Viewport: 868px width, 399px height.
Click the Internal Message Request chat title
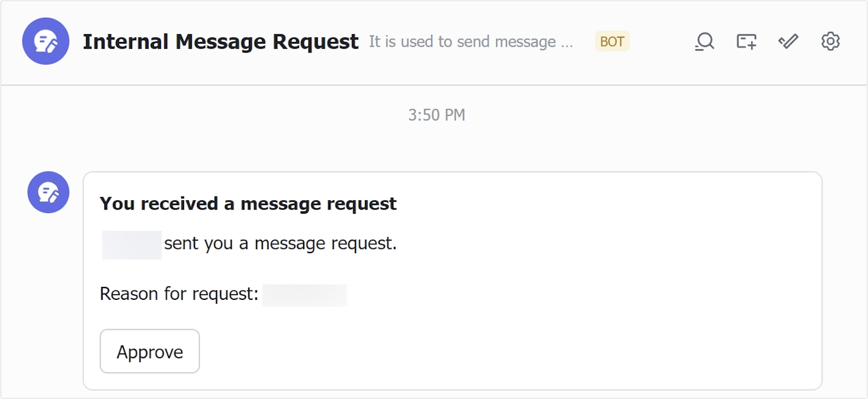pyautogui.click(x=221, y=41)
